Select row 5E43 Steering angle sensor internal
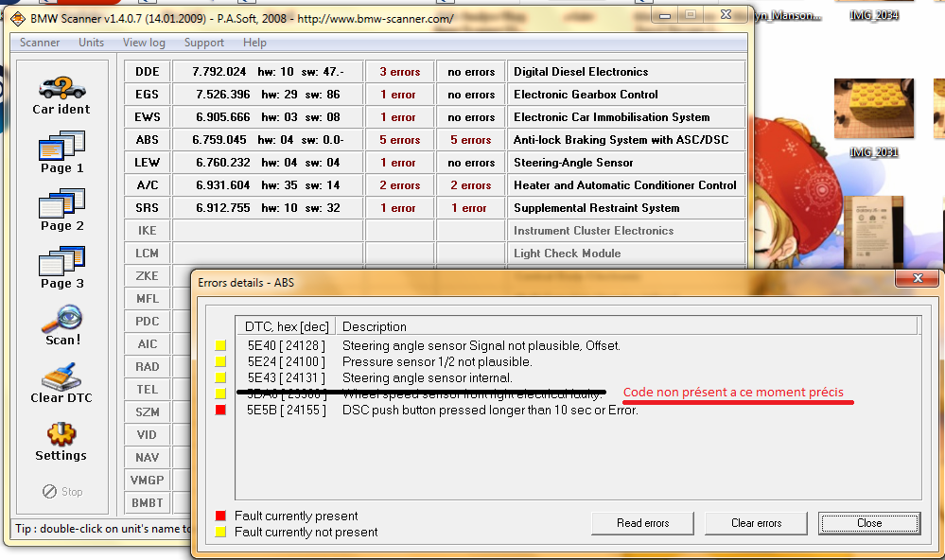The image size is (945, 560). click(577, 378)
